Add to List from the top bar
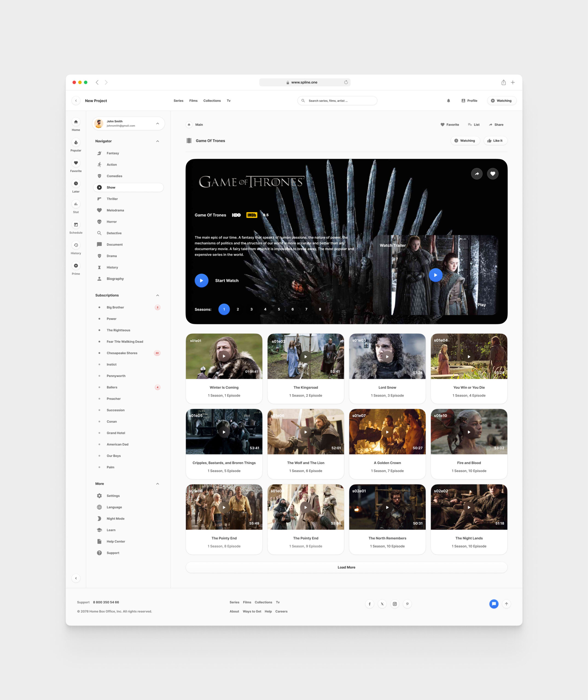 click(474, 125)
